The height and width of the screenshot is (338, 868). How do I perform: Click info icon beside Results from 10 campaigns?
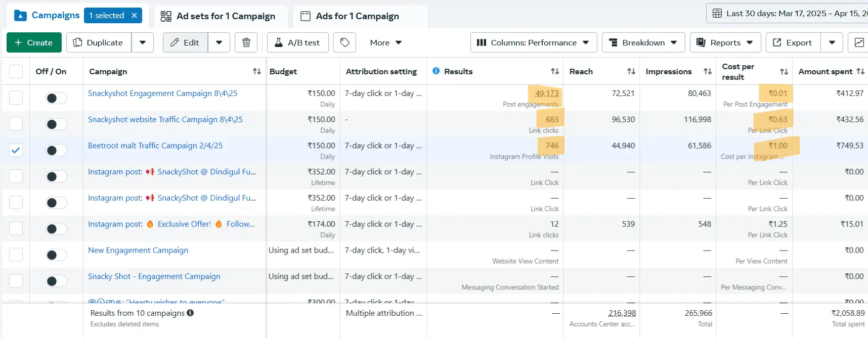[190, 313]
